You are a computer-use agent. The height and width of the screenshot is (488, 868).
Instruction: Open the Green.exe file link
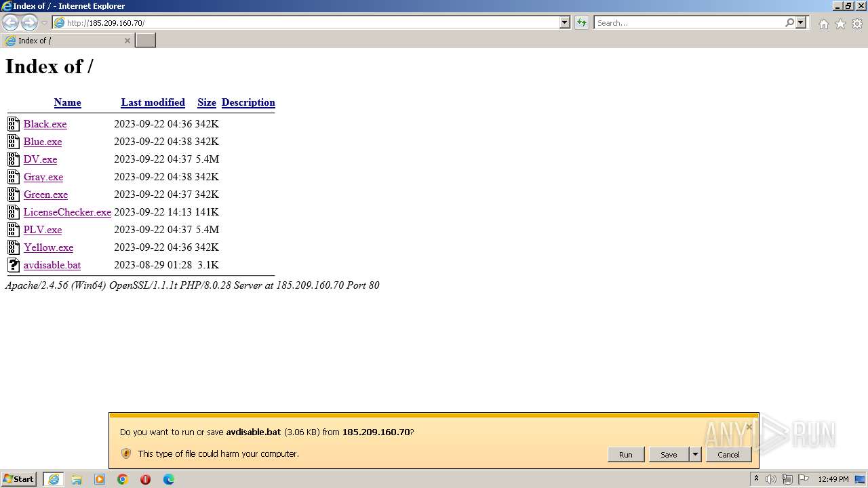pyautogui.click(x=46, y=195)
